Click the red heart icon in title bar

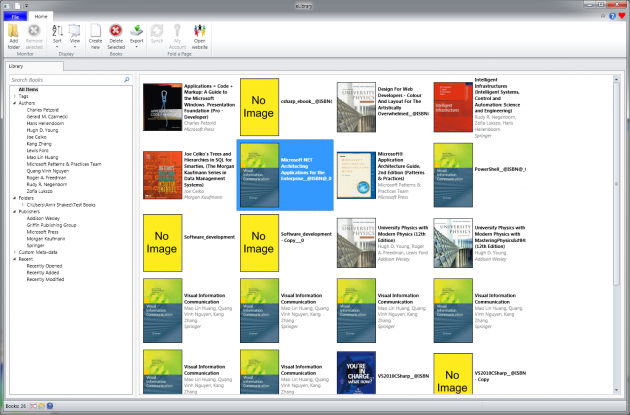pyautogui.click(x=622, y=16)
